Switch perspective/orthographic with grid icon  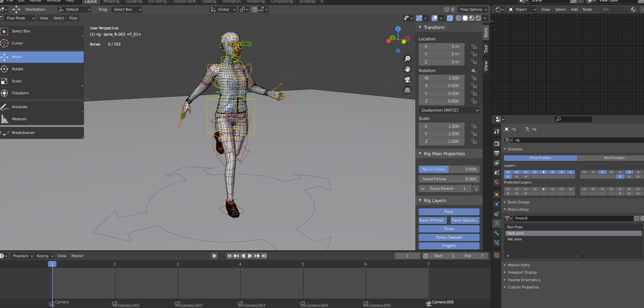pos(407,90)
